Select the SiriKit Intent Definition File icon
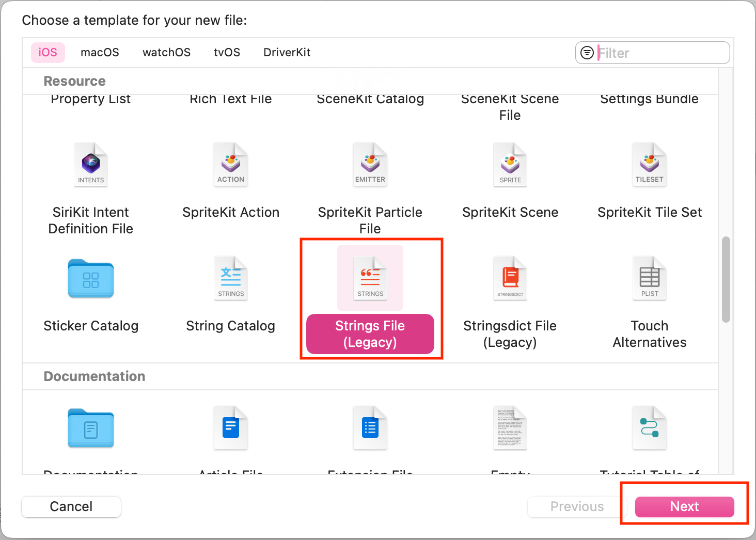 click(91, 164)
